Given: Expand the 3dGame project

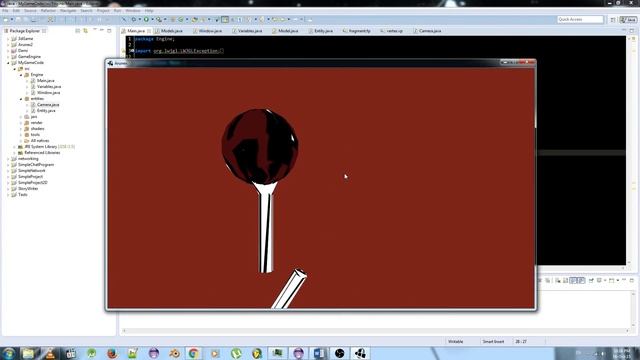Looking at the screenshot, I should [x=8, y=39].
